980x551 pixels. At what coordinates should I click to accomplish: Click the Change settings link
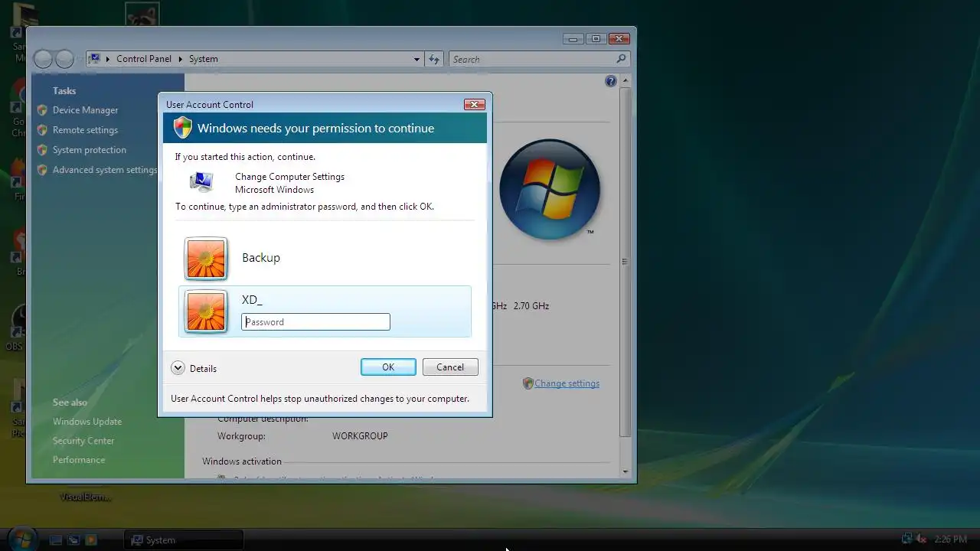(x=567, y=383)
